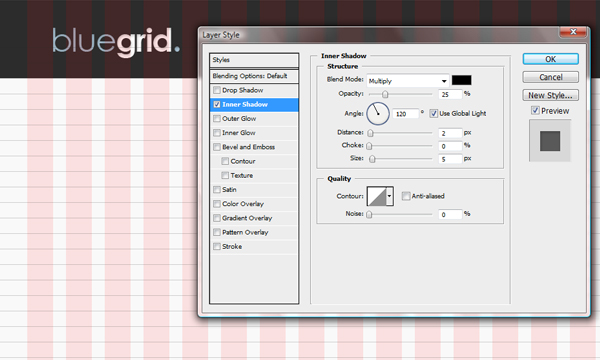Click the New Style... button
The image size is (600, 360).
click(x=551, y=95)
